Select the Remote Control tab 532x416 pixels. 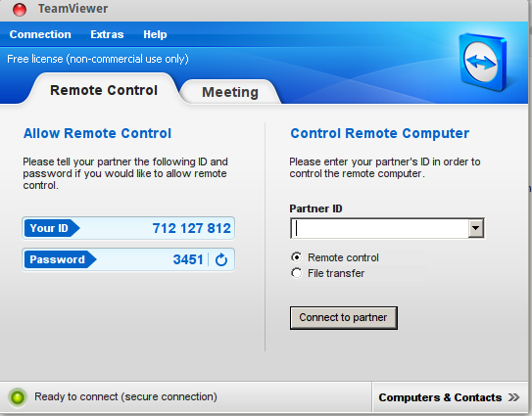104,90
